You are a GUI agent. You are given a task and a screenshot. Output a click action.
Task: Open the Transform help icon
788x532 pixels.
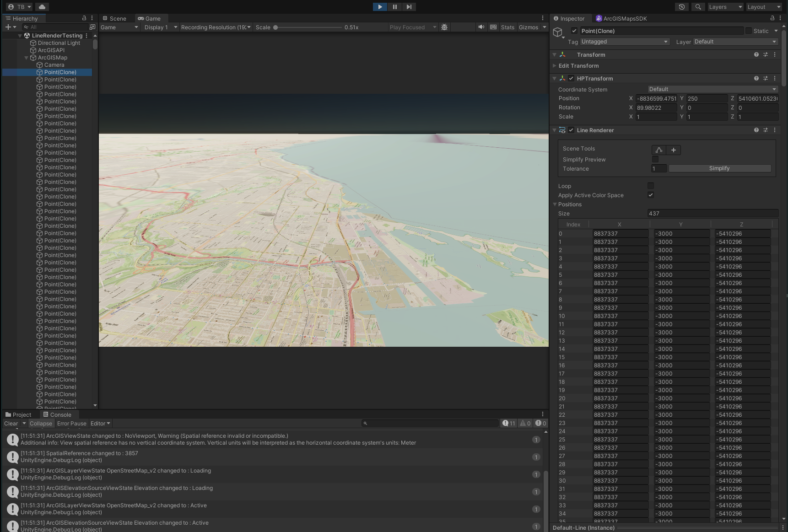click(x=756, y=54)
